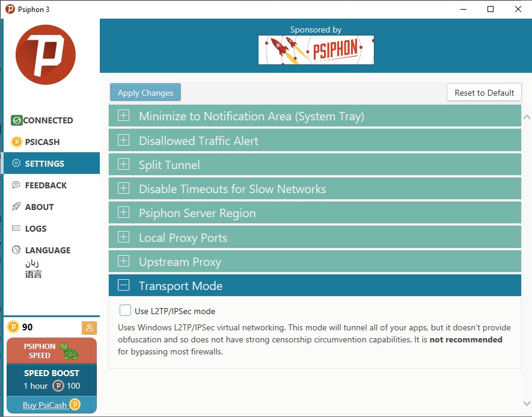532x417 pixels.
Task: Click the PsiCash coin icon in sidebar
Action: point(17,141)
